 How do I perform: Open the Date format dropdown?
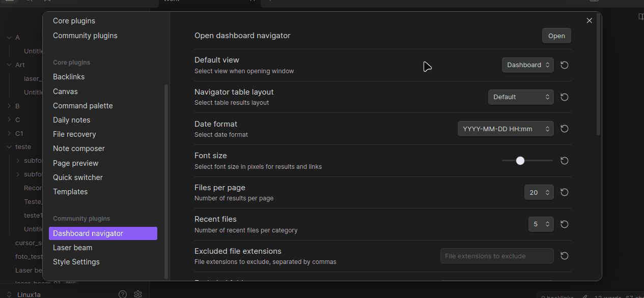pyautogui.click(x=505, y=129)
